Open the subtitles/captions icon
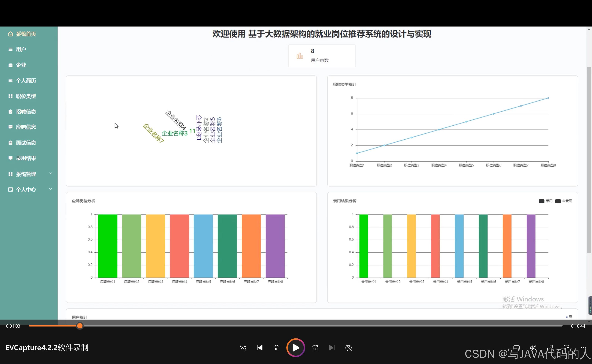Image resolution: width=592 pixels, height=364 pixels. pyautogui.click(x=516, y=348)
